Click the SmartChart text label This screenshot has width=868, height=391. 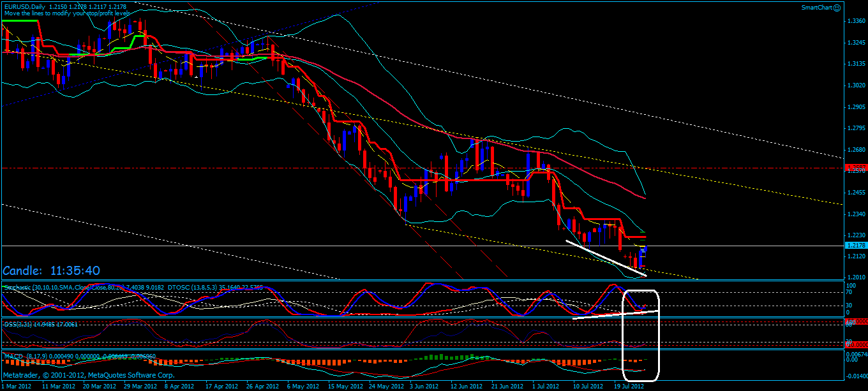pos(817,8)
